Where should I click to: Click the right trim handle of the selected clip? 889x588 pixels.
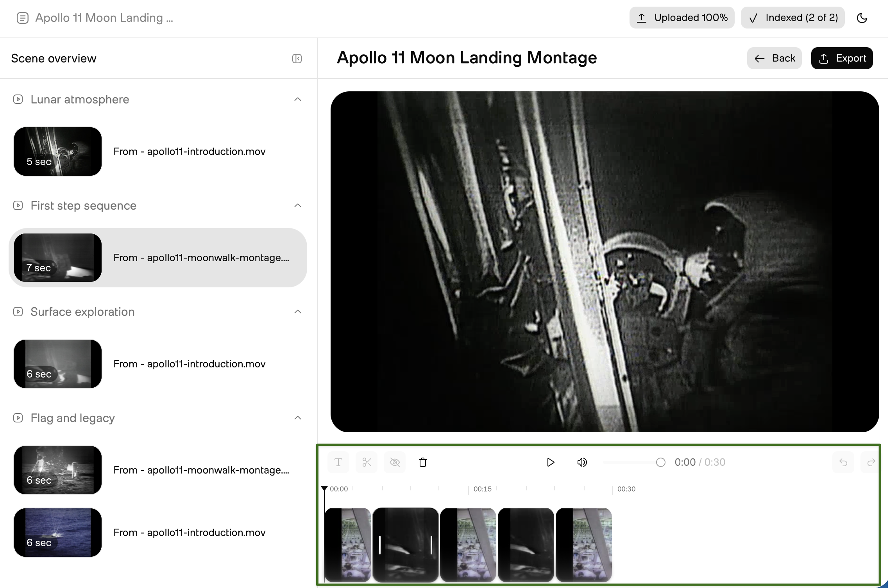click(x=431, y=545)
